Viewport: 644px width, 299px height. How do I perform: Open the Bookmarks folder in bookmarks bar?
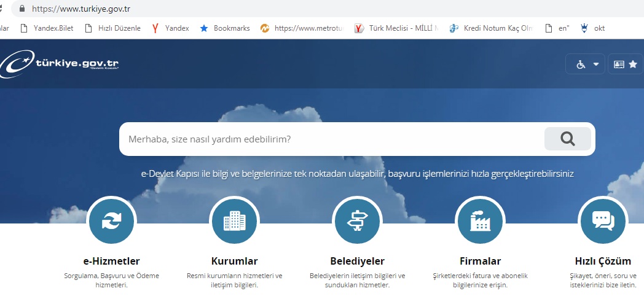pyautogui.click(x=226, y=28)
